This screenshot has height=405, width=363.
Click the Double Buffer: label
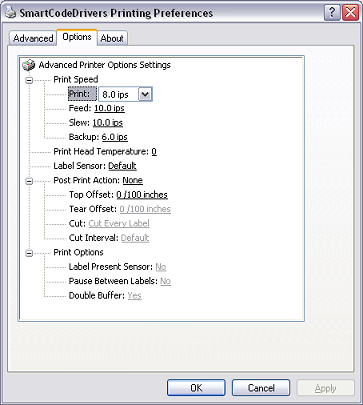(97, 296)
